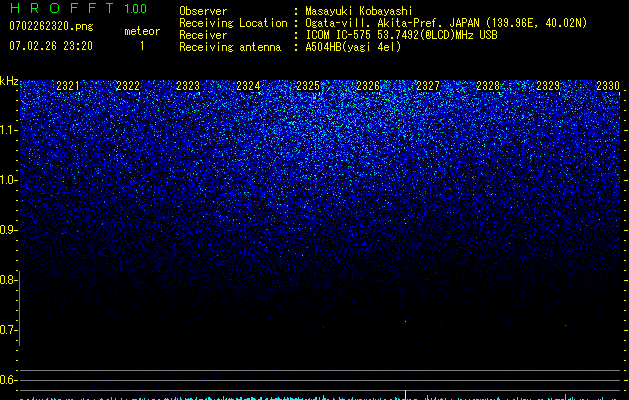629x400 pixels.
Task: Click the date stamp 07.02.26 23:20
Action: (51, 46)
